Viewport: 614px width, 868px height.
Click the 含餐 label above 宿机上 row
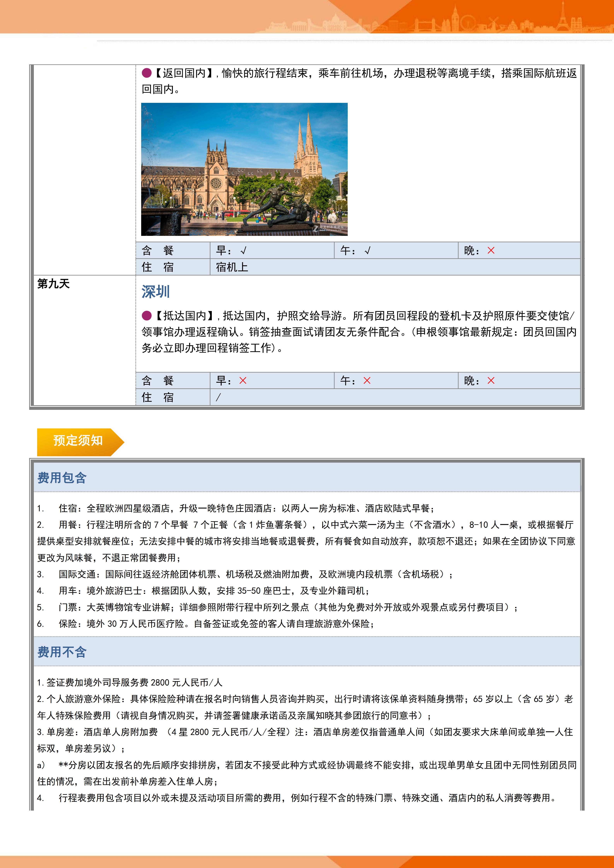click(158, 250)
